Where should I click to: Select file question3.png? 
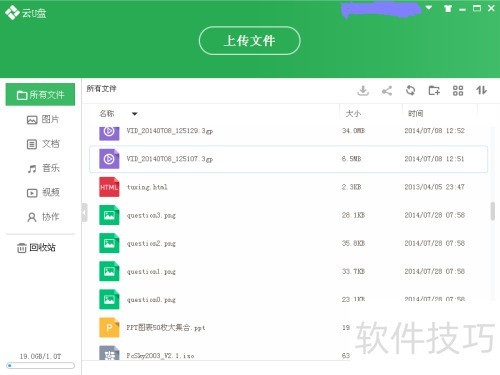[288, 215]
